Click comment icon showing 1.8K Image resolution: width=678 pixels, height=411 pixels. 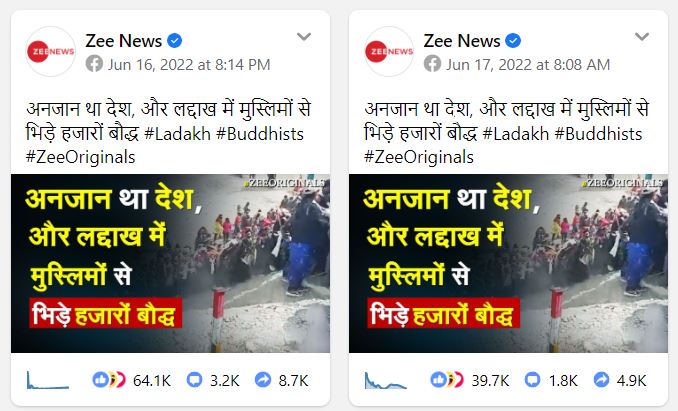click(532, 380)
